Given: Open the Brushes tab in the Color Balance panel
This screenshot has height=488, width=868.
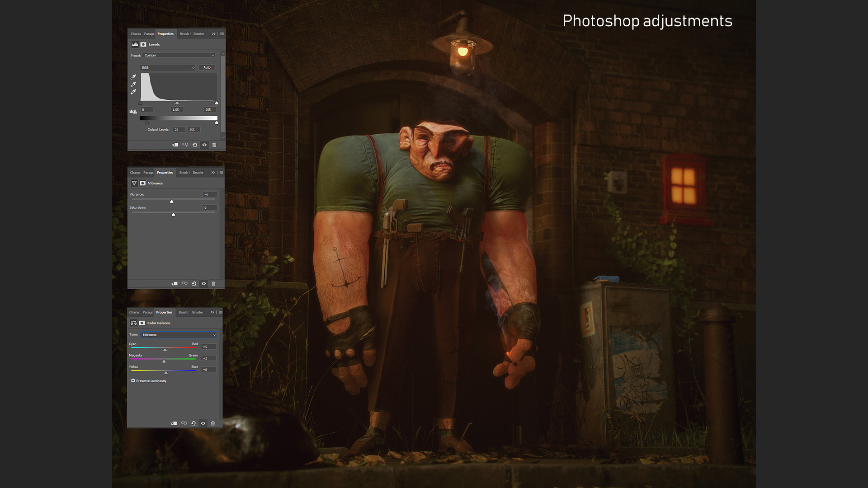Looking at the screenshot, I should pyautogui.click(x=197, y=312).
